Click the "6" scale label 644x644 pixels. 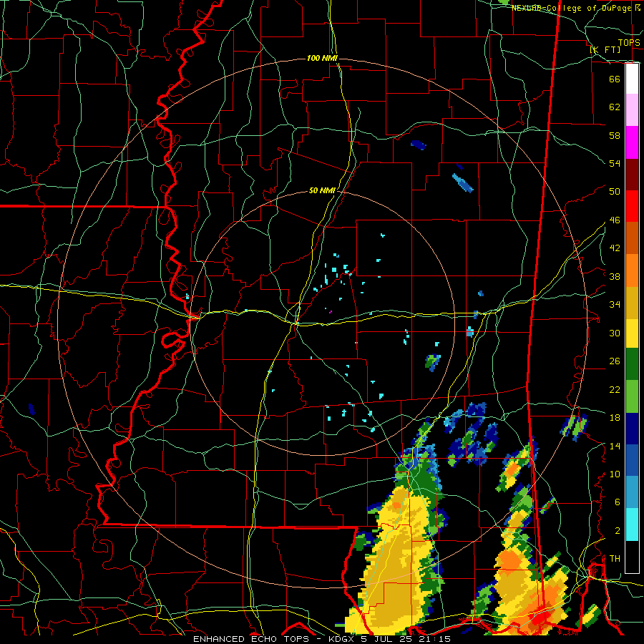[x=617, y=502]
